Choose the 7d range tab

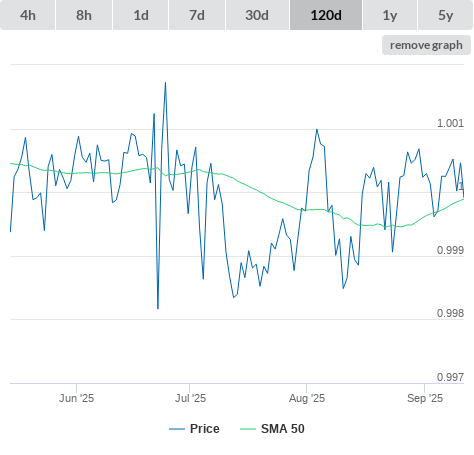pos(197,15)
